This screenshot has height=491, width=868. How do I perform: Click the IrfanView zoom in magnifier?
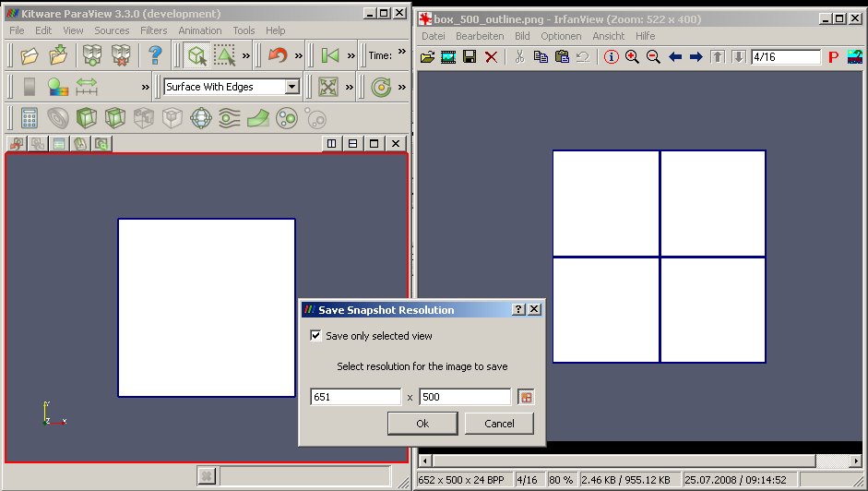point(632,57)
